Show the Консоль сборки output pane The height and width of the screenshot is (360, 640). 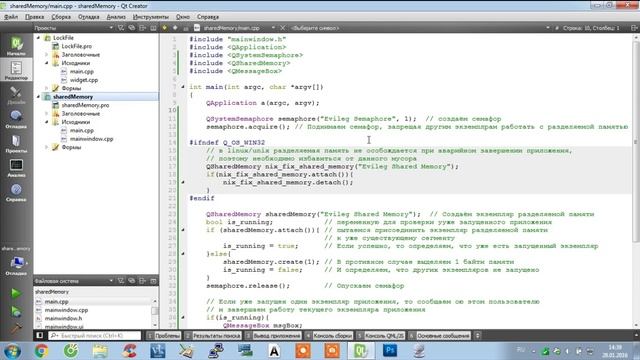click(329, 336)
